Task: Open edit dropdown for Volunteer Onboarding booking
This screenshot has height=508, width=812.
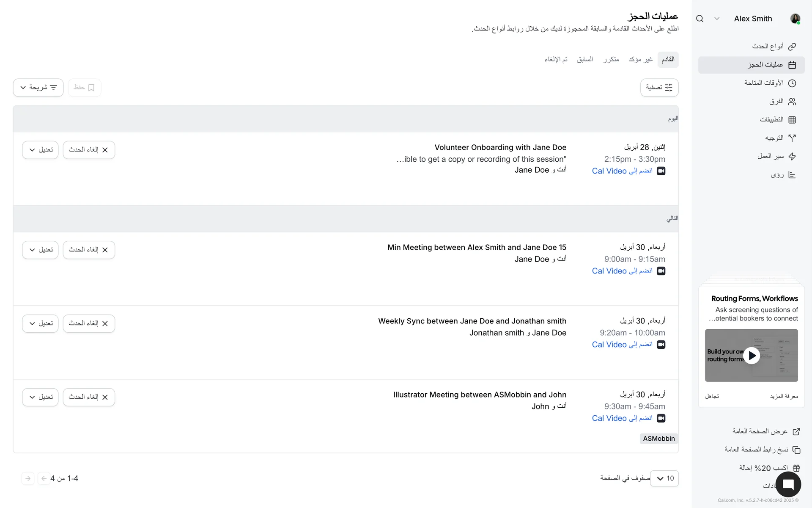Action: click(40, 150)
